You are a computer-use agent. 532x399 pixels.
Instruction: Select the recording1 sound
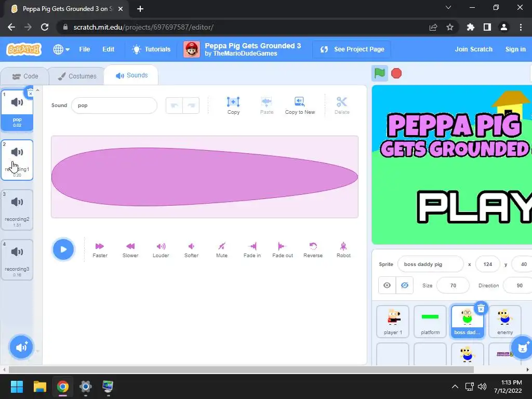(17, 160)
